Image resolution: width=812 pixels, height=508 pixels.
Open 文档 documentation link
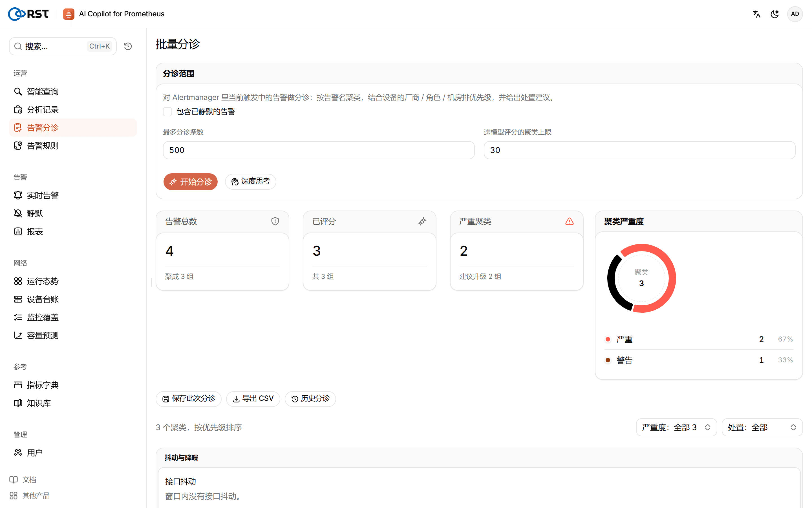pyautogui.click(x=23, y=480)
